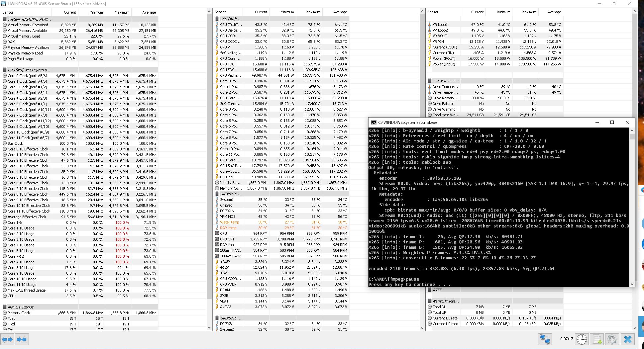Select the RTSS group header
Viewport: 644px width, 349px height.
(495, 290)
